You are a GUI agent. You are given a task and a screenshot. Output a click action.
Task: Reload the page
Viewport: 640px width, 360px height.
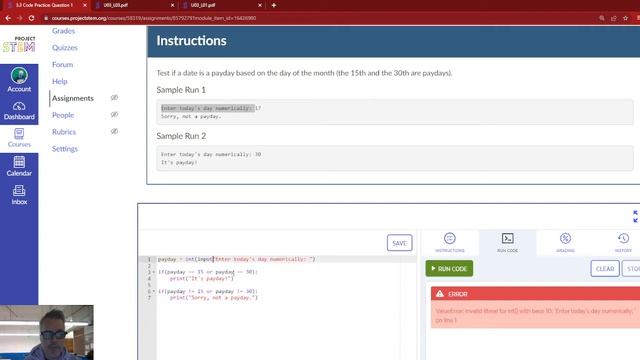click(x=31, y=18)
